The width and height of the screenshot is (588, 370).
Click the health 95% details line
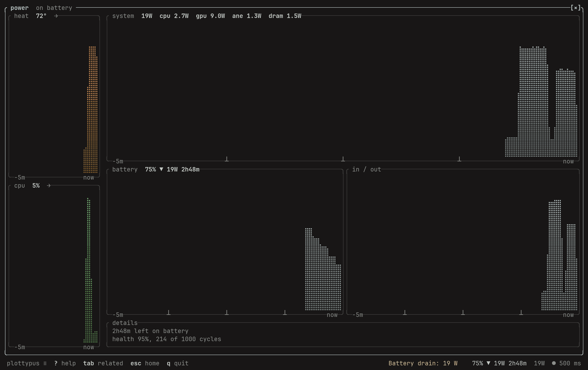click(x=167, y=339)
